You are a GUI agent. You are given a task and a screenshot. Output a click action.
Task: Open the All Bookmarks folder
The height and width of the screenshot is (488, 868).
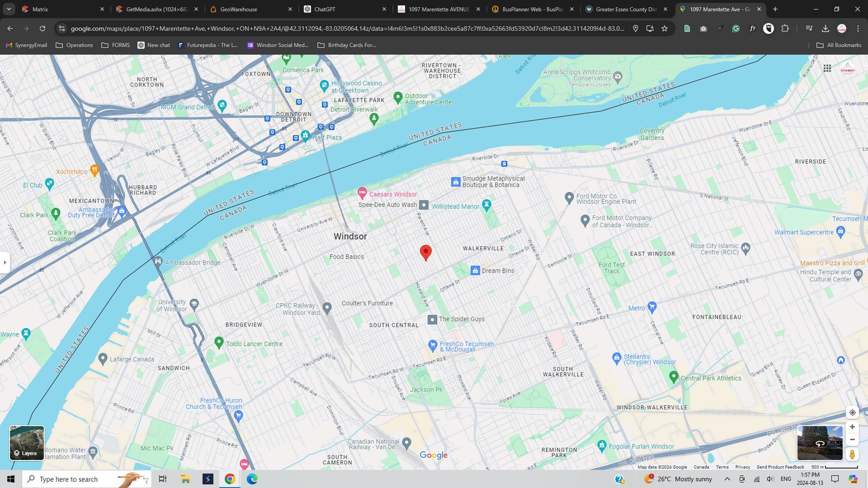point(839,45)
